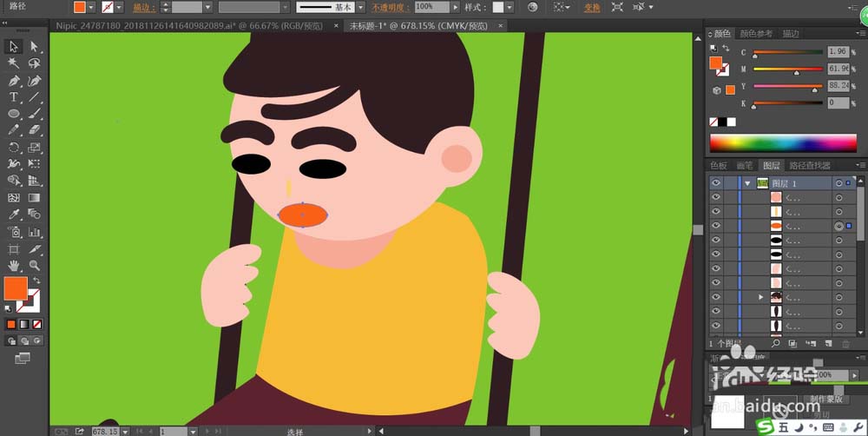868x436 pixels.
Task: Open the 颜色参考 panel tab
Action: coord(756,34)
